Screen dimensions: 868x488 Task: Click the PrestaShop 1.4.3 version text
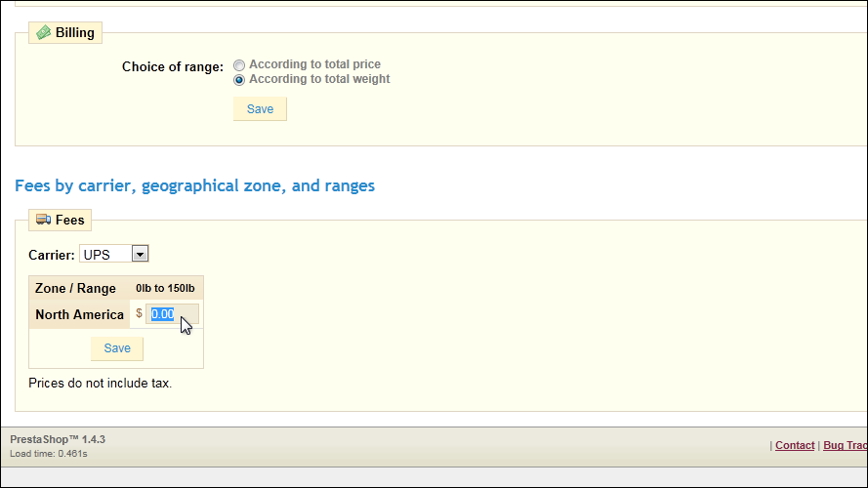[58, 439]
